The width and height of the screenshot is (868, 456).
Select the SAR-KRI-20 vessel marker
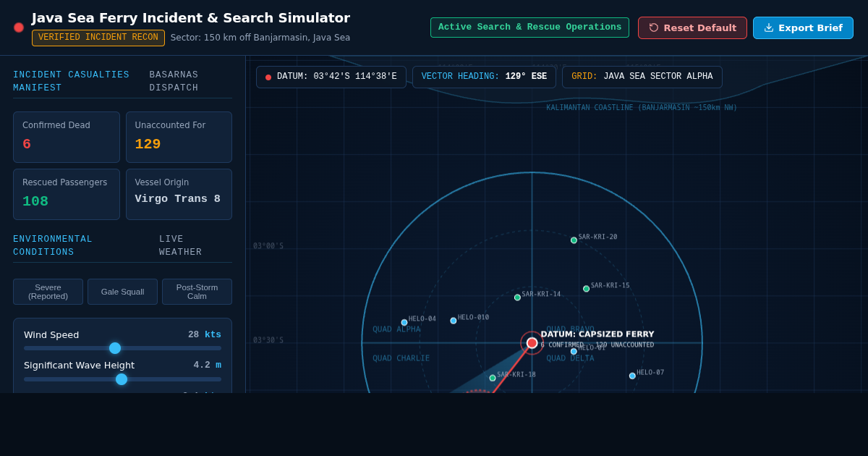pyautogui.click(x=574, y=240)
